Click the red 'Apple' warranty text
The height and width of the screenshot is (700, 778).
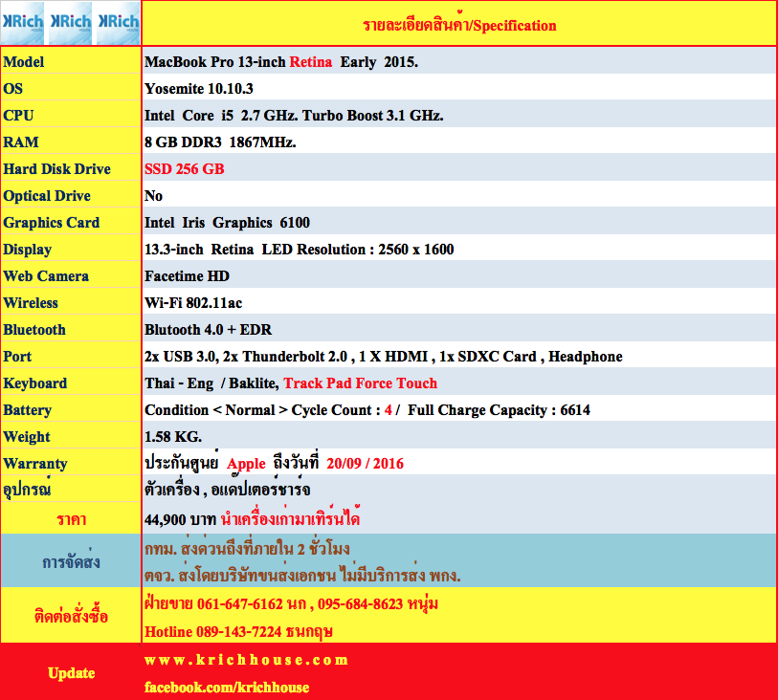click(246, 464)
